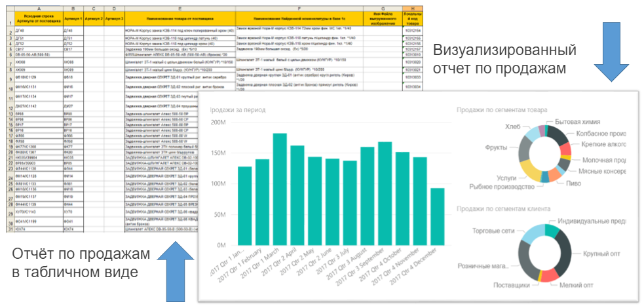The width and height of the screenshot is (644, 306).
Task: Click row header 13 in the spreadsheet
Action: tap(9, 113)
